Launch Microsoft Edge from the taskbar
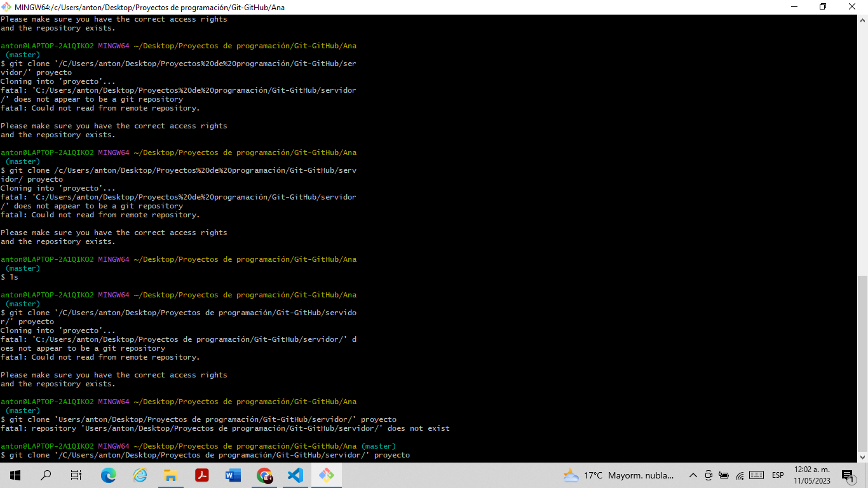This screenshot has width=868, height=488. (x=109, y=475)
